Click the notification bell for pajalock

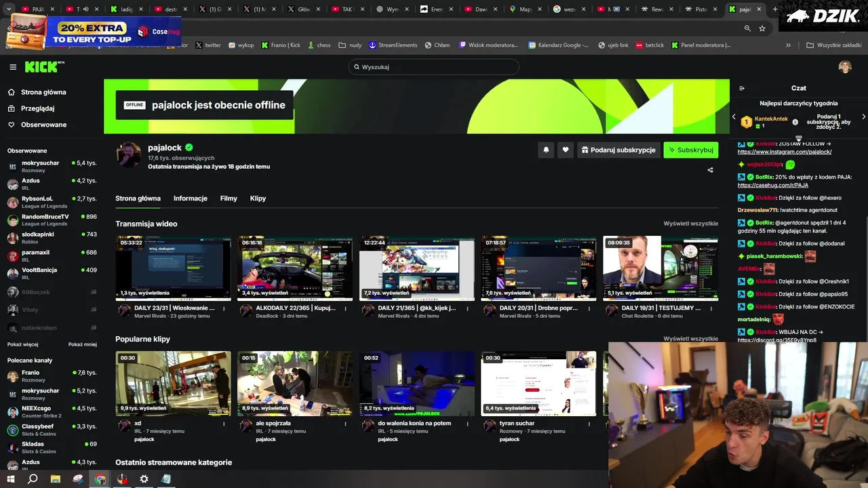(546, 150)
